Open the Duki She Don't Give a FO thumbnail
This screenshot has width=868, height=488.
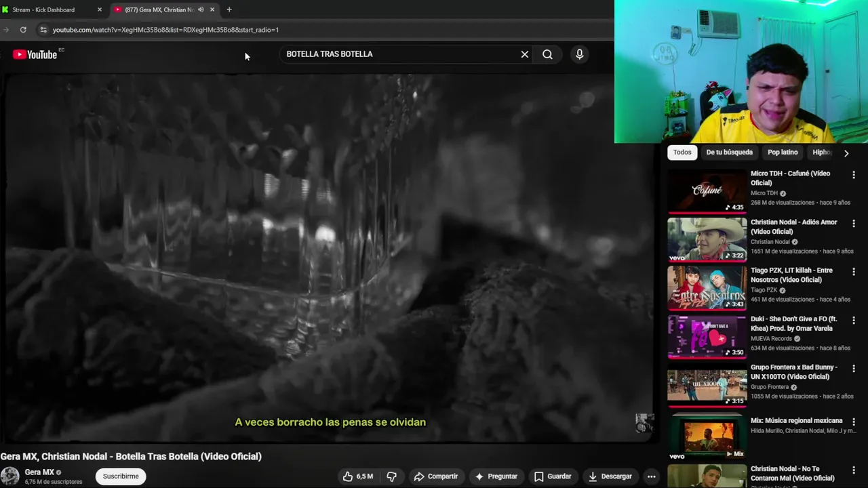pyautogui.click(x=707, y=337)
